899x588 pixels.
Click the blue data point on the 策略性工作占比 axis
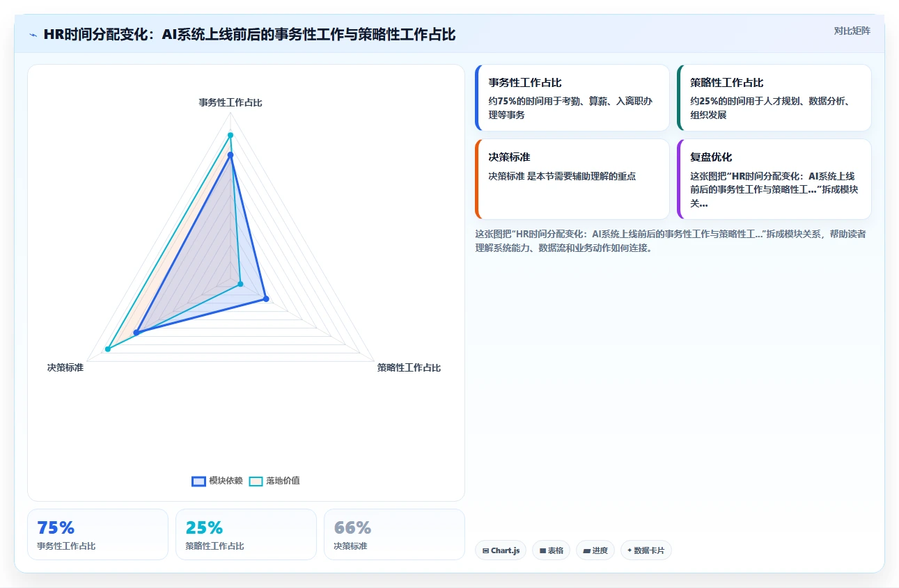coord(266,299)
